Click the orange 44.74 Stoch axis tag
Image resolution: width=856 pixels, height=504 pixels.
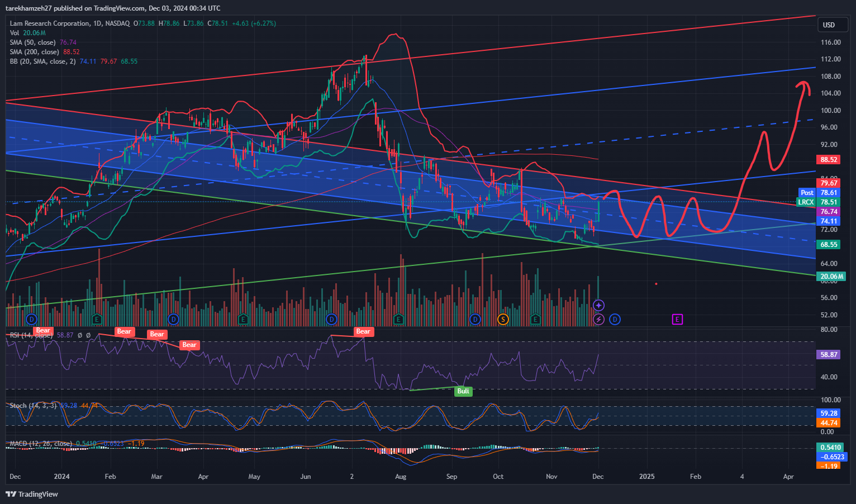click(829, 423)
